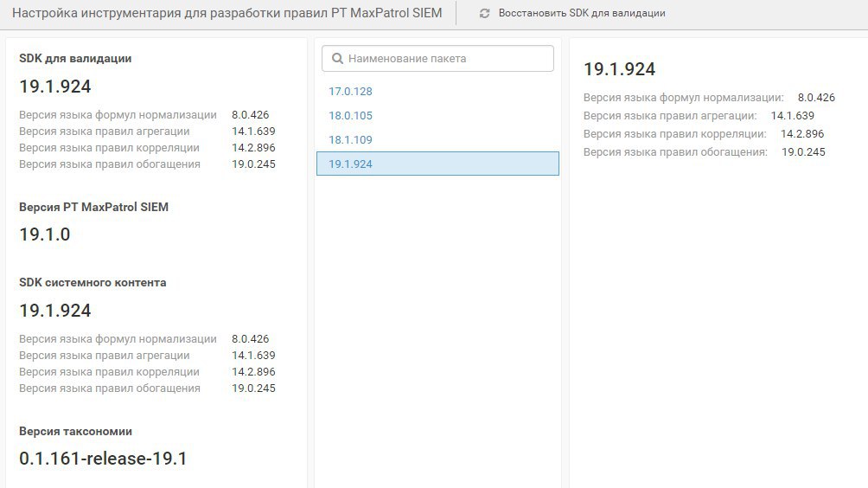
Task: Click 14.1.639 under SDK системного контента
Action: (x=253, y=356)
